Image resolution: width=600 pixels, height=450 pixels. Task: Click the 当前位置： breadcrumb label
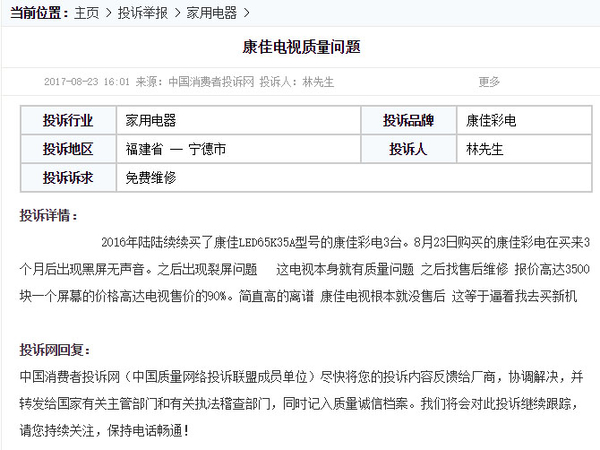(39, 13)
